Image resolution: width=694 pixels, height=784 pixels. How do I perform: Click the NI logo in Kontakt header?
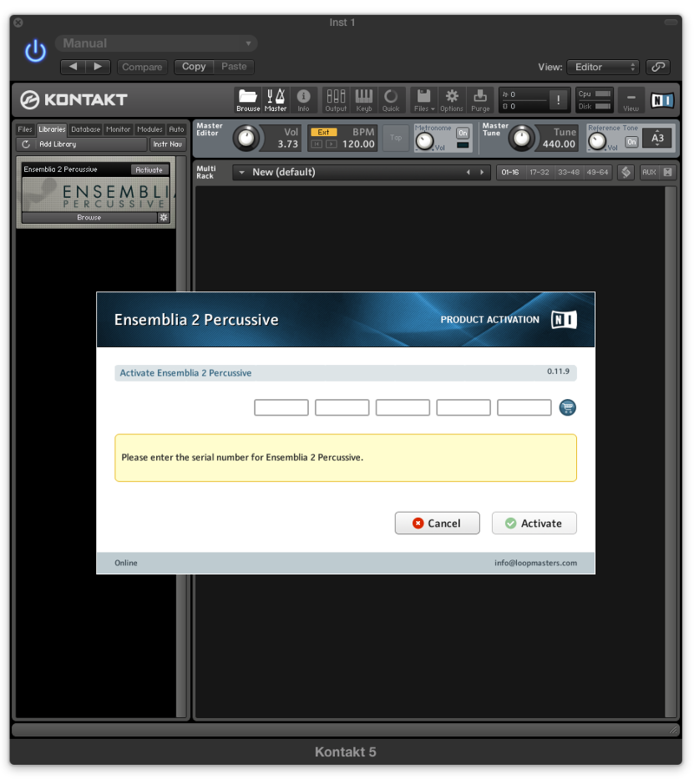[662, 101]
